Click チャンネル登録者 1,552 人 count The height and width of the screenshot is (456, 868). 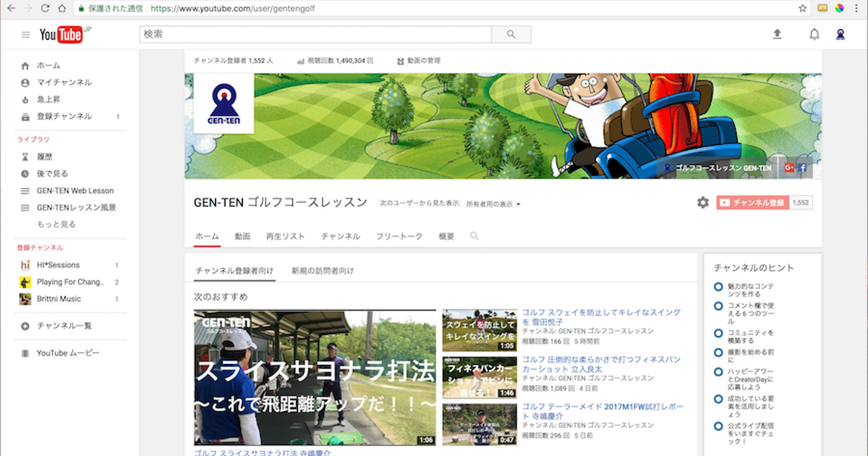233,61
